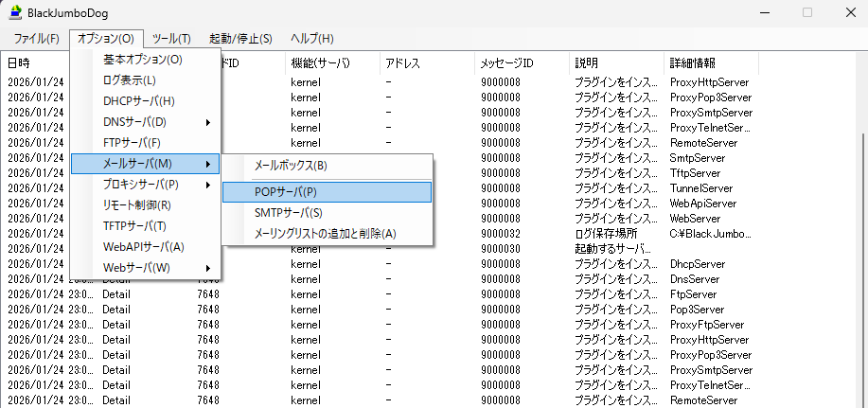Click the 詳細情報 column header
868x408 pixels.
coord(694,63)
